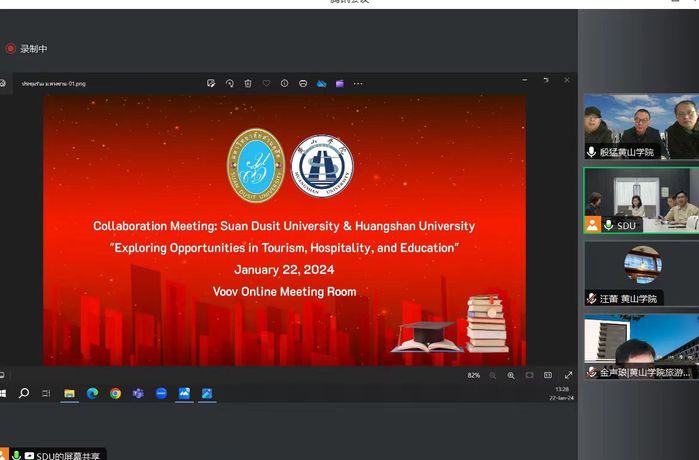Toggle fullscreen view with the diagonal arrows icon
This screenshot has width=699, height=460.
coord(569,375)
